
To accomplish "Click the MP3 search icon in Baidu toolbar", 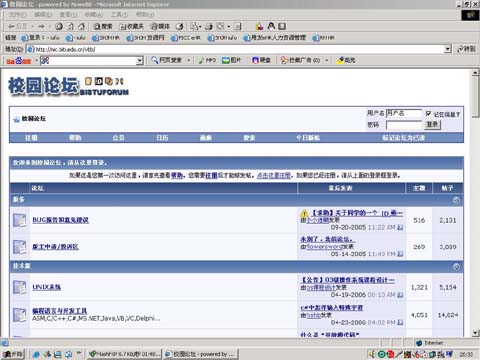I will (207, 60).
